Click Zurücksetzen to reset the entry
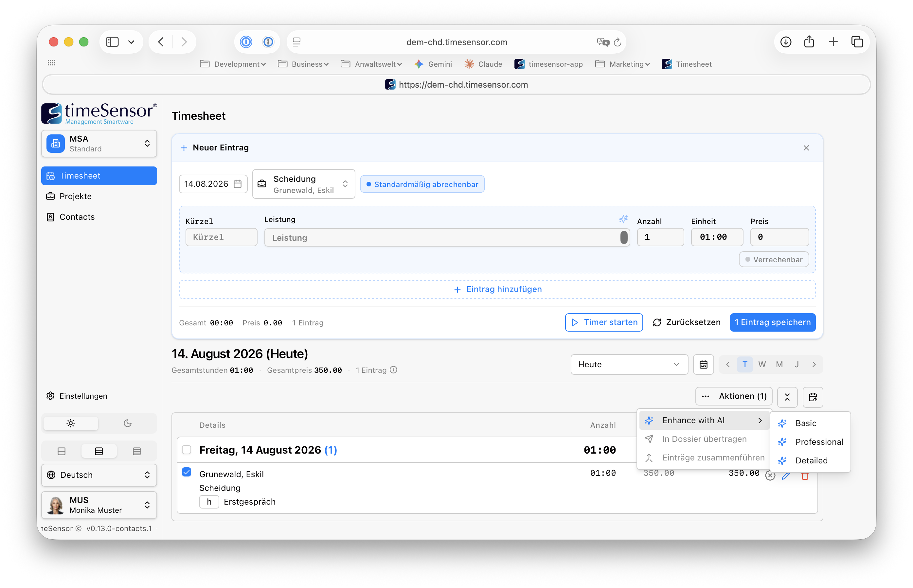The image size is (913, 588). [x=687, y=323]
